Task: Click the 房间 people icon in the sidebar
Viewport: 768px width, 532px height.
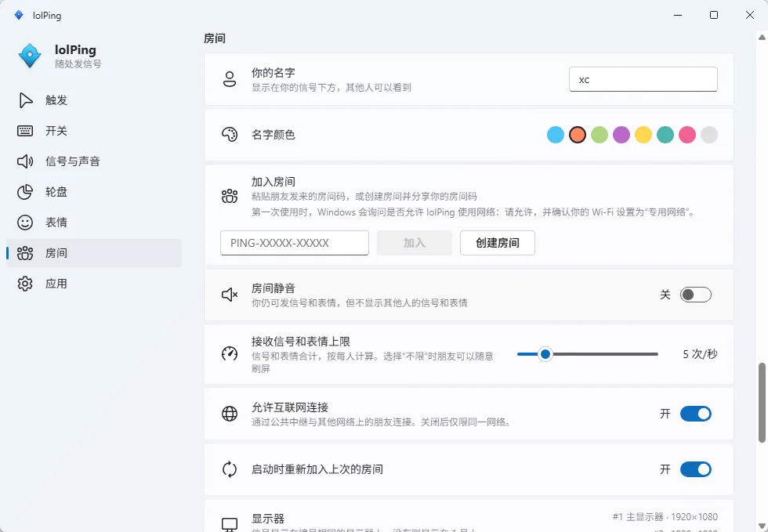Action: 25,253
